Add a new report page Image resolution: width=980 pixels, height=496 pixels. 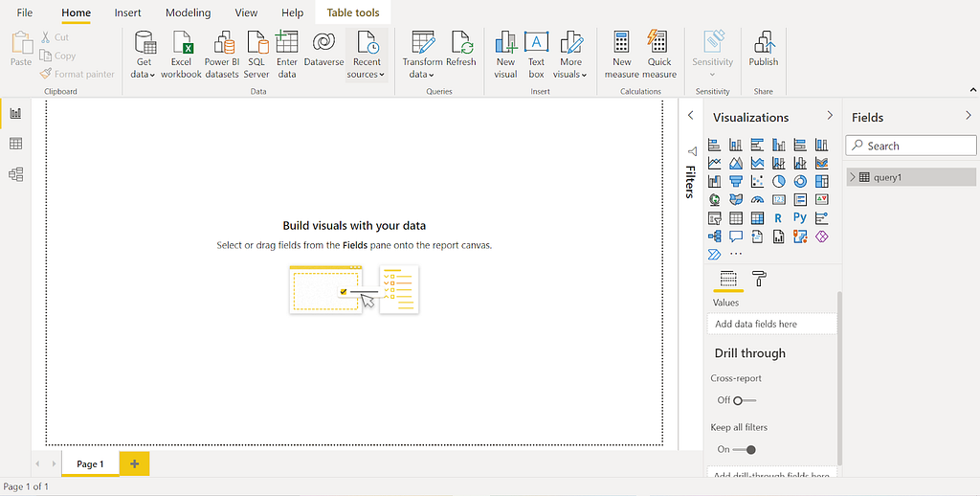tap(134, 464)
